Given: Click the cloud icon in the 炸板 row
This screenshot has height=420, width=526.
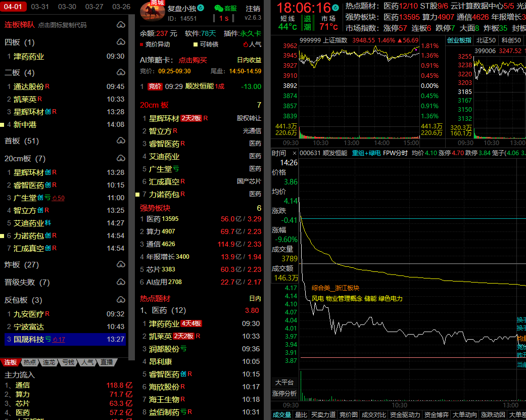Looking at the screenshot, I should [x=121, y=264].
